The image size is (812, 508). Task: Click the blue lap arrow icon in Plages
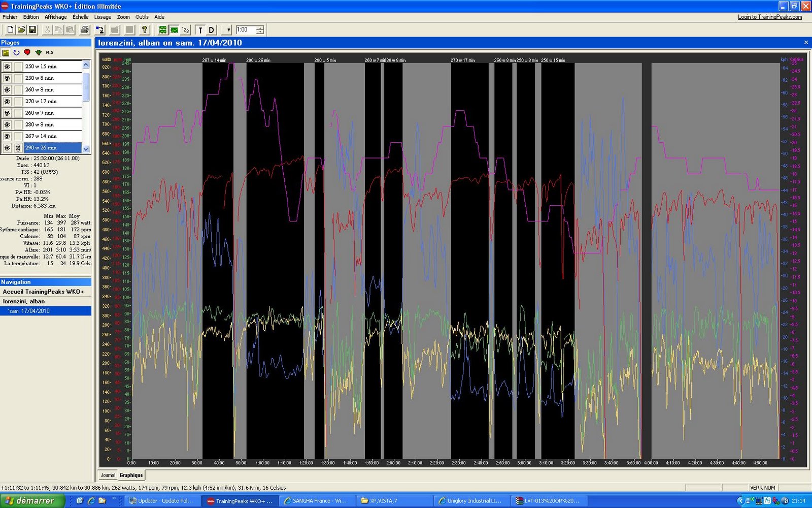pyautogui.click(x=16, y=52)
